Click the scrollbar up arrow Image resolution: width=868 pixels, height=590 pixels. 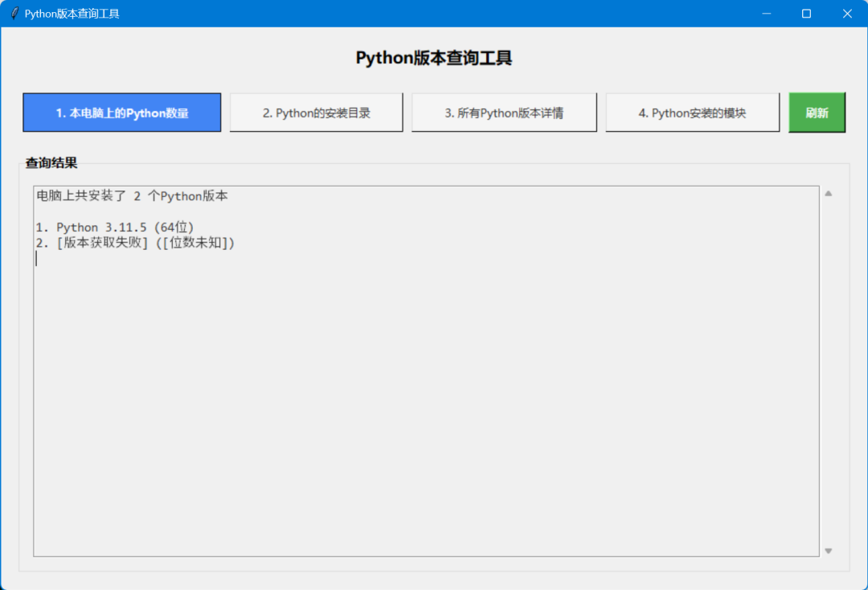point(828,191)
